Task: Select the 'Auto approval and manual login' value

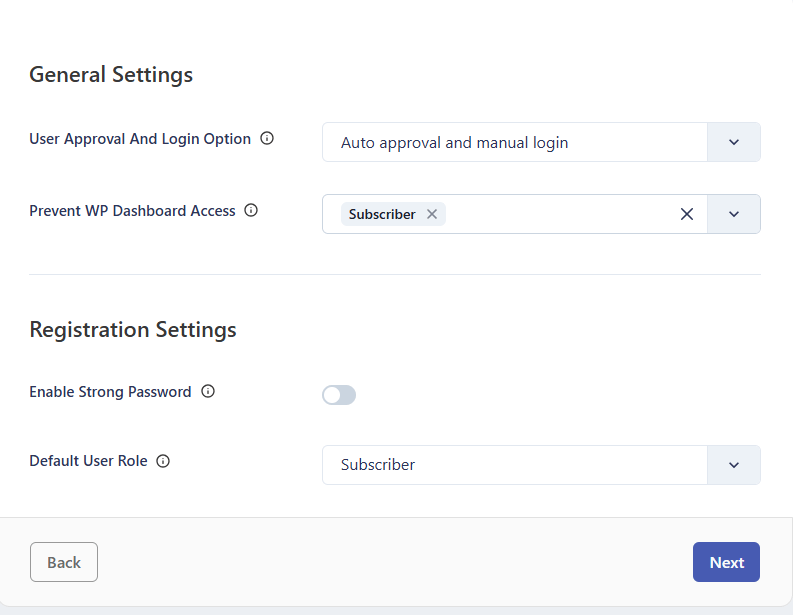Action: coord(454,143)
